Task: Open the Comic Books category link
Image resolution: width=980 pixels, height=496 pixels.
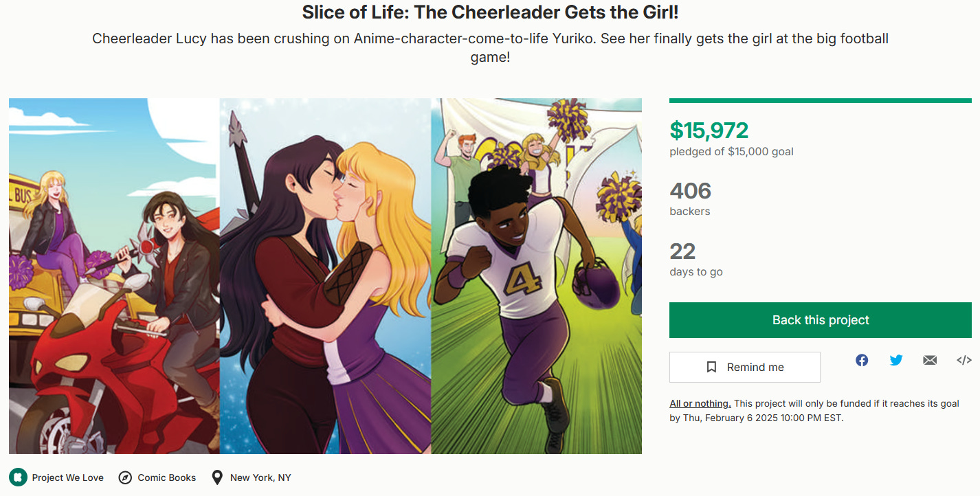Action: tap(167, 477)
